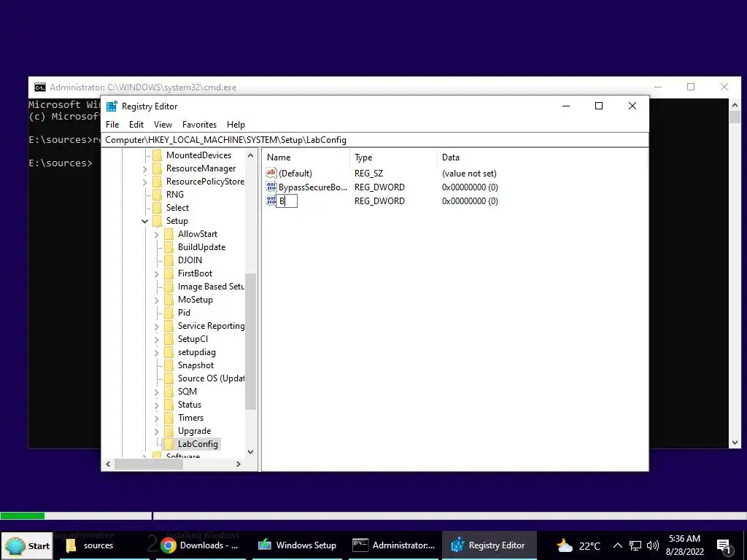
Task: Click the Registry Editor title bar icon
Action: click(x=112, y=106)
